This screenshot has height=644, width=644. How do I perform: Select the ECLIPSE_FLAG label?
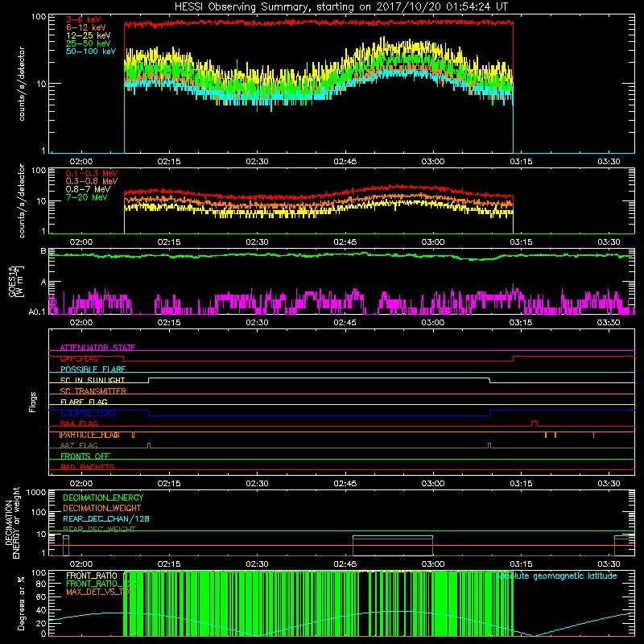coord(88,413)
